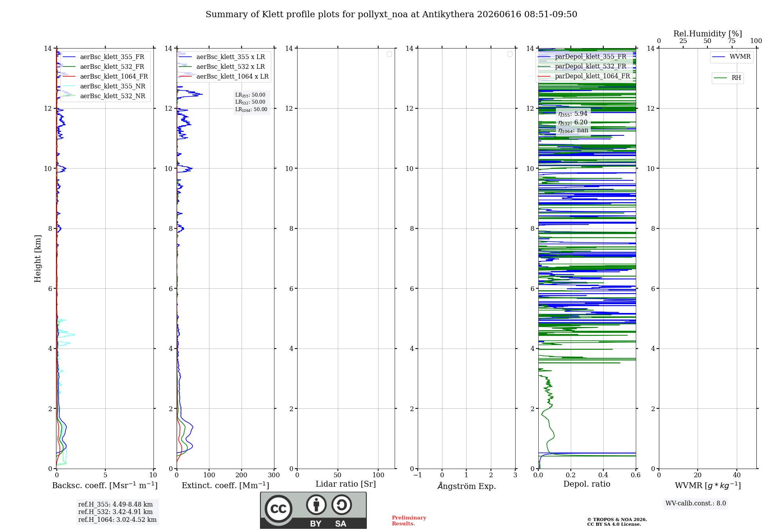Click the blue line sample for aerBsc_klett_355_FR
The height and width of the screenshot is (532, 783).
[x=69, y=57]
